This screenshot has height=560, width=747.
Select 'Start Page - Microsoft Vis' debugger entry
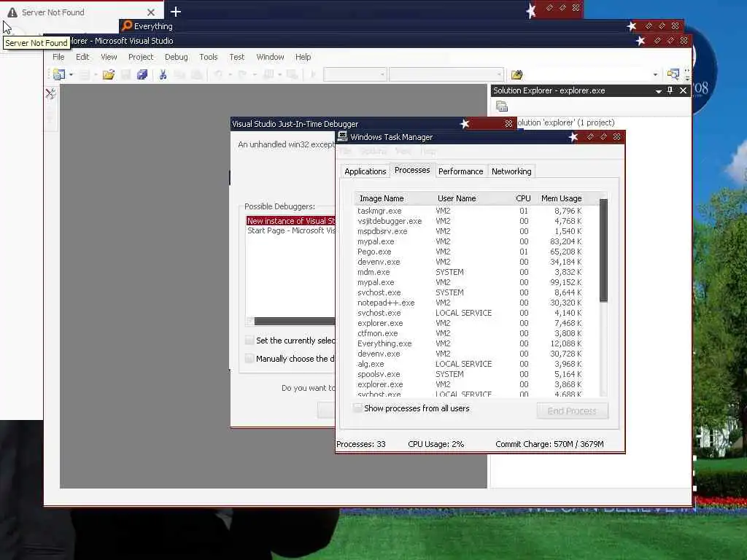[291, 230]
